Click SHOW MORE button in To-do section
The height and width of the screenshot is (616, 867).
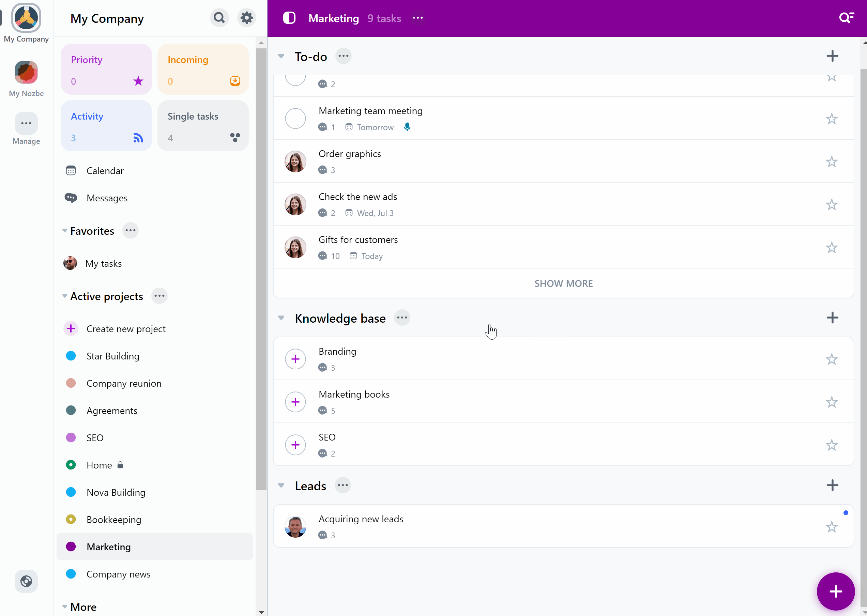coord(564,283)
